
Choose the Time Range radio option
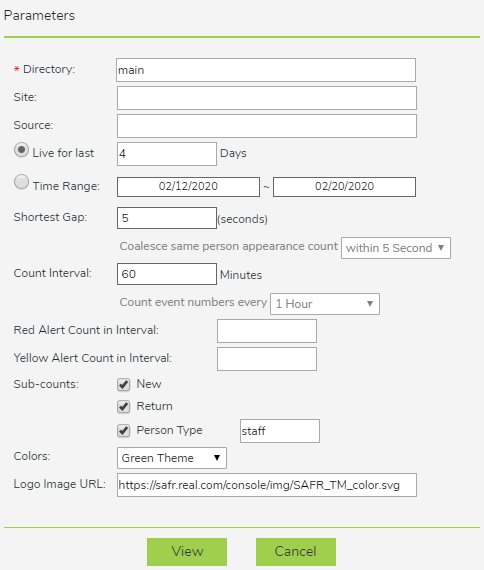pyautogui.click(x=21, y=182)
